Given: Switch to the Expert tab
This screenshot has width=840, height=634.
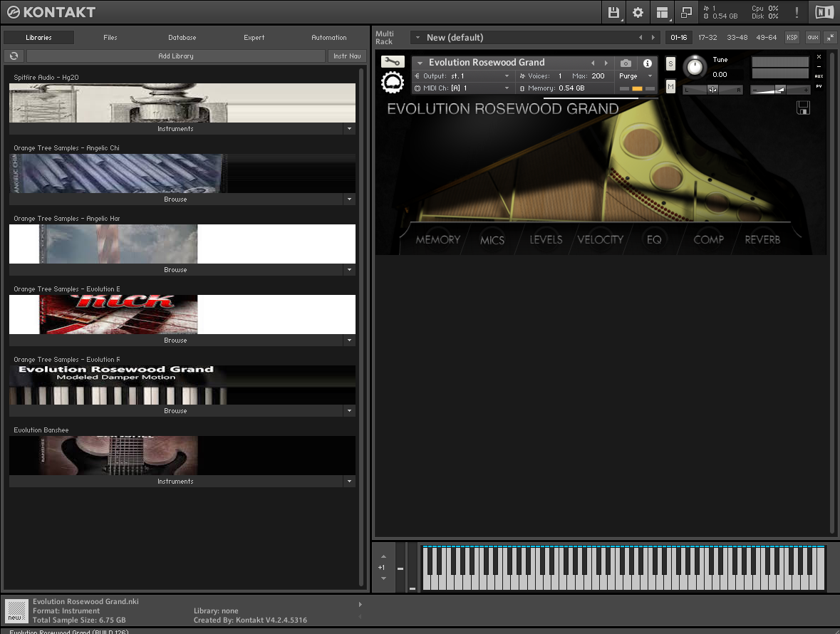Looking at the screenshot, I should (x=254, y=38).
